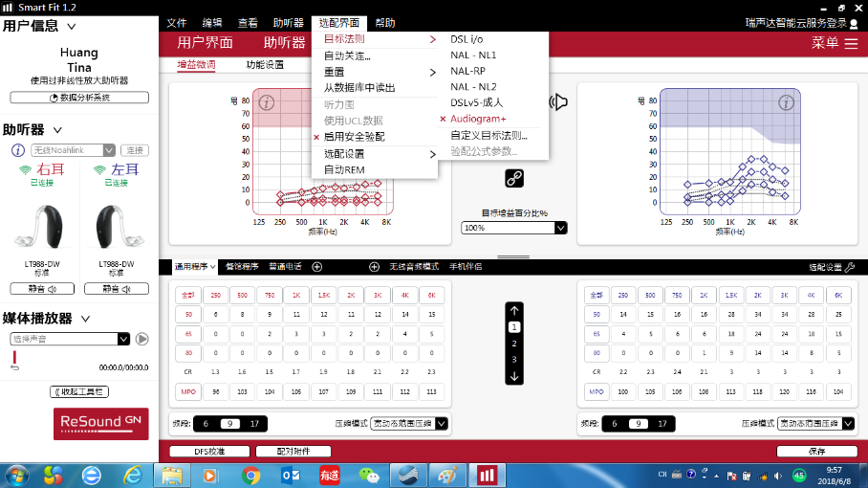Click the media player progress marker

click(15, 356)
